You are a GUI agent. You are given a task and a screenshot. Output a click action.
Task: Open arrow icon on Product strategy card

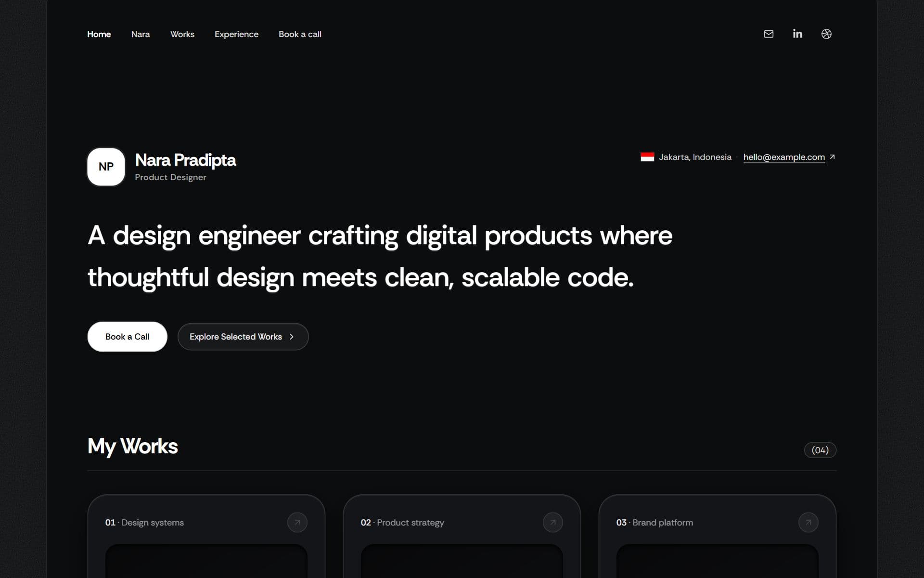553,522
